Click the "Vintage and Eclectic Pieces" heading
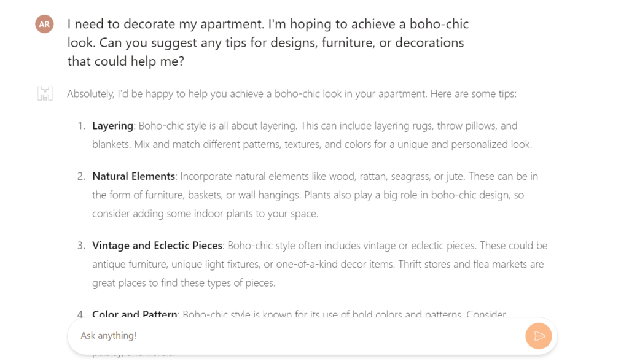Image resolution: width=629 pixels, height=364 pixels. 157,246
